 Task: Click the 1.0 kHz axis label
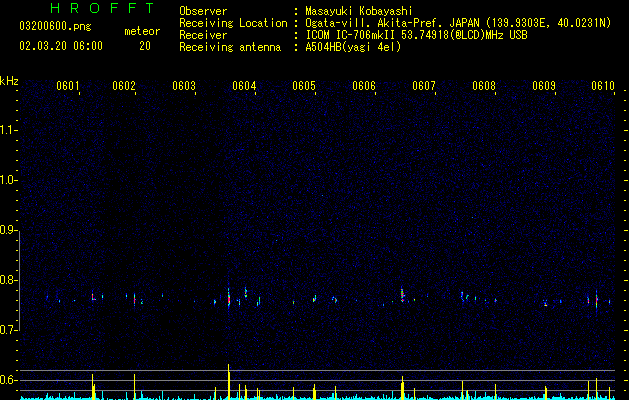tap(8, 180)
